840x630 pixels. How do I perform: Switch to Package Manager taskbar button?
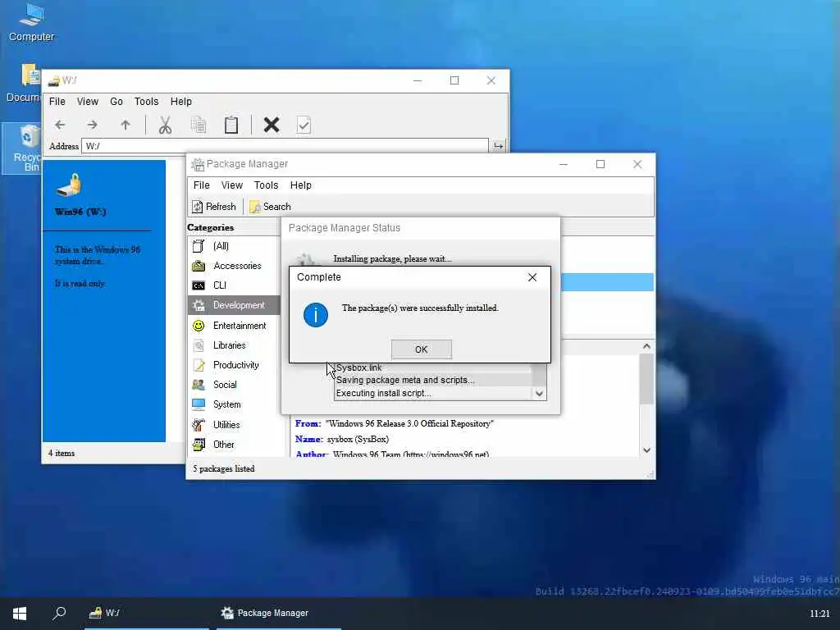click(x=279, y=614)
